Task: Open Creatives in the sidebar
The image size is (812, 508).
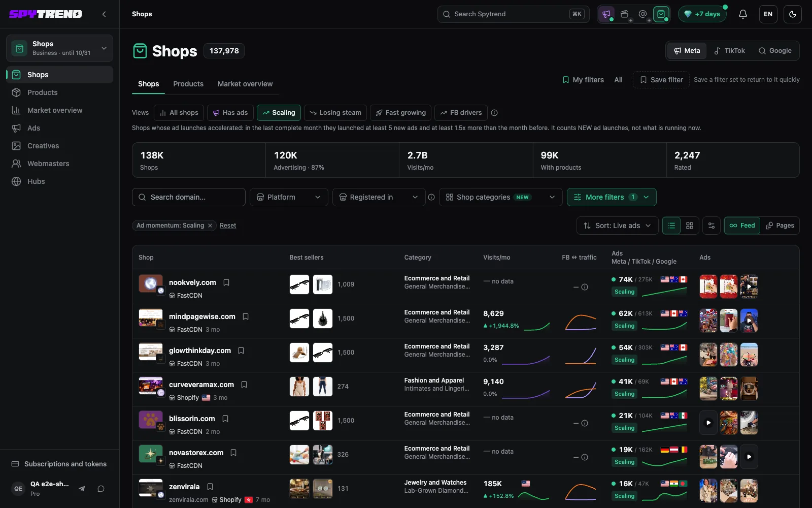Action: point(60,146)
